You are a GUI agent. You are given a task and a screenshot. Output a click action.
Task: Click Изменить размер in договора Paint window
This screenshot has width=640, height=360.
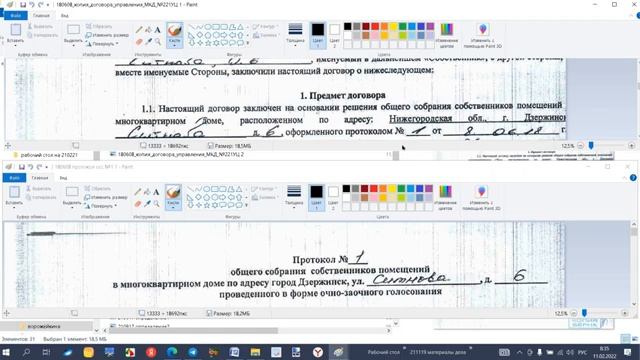click(107, 35)
